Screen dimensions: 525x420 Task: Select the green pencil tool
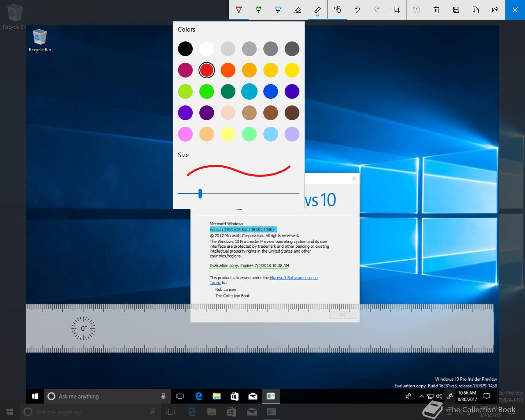pyautogui.click(x=258, y=9)
